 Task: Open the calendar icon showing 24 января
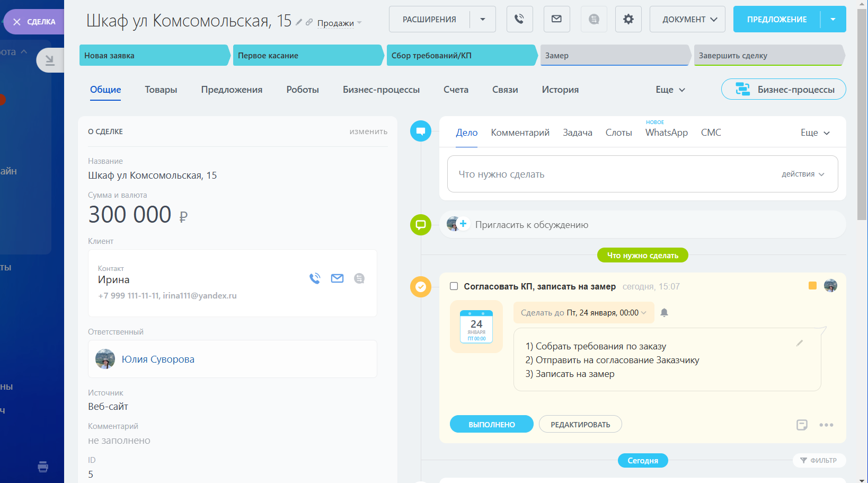[x=476, y=327]
